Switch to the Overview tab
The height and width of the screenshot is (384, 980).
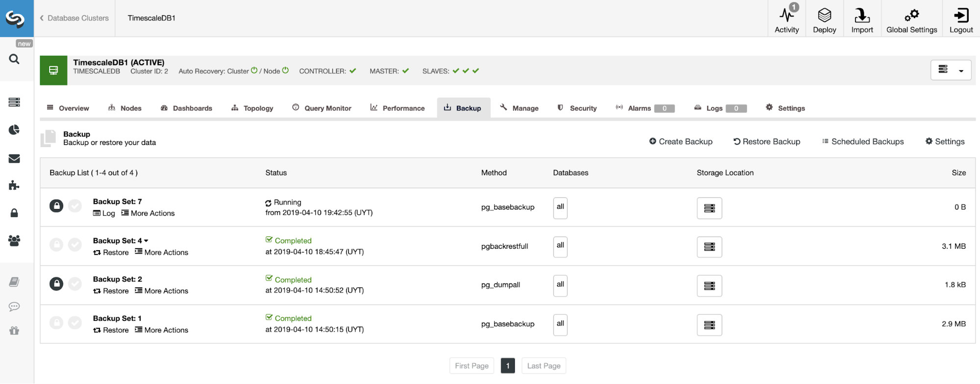(68, 108)
